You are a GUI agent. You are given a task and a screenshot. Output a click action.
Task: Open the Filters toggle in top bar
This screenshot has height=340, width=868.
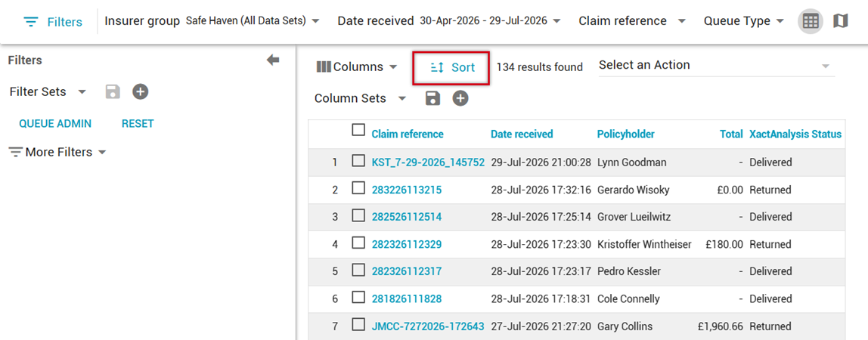click(53, 22)
